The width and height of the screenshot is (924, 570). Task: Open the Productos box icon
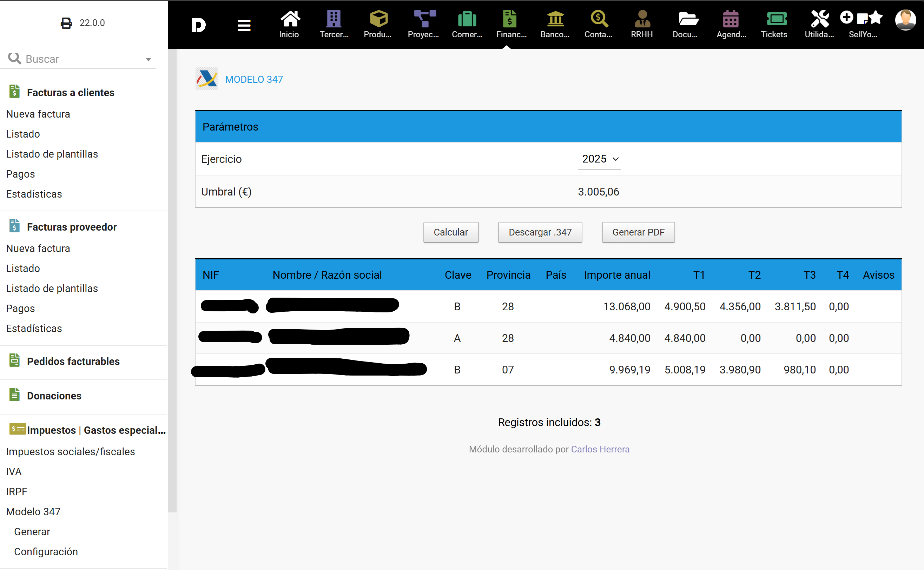pyautogui.click(x=378, y=19)
